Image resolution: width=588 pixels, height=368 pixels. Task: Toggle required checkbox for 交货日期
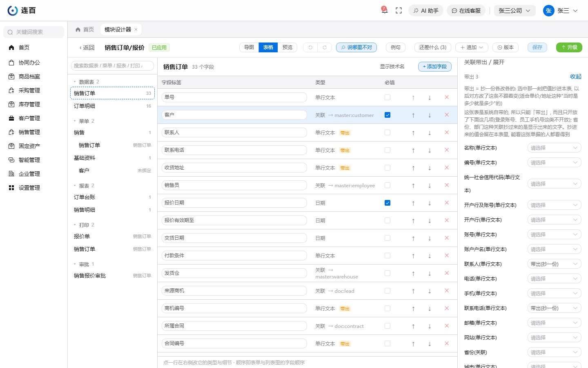coord(388,238)
